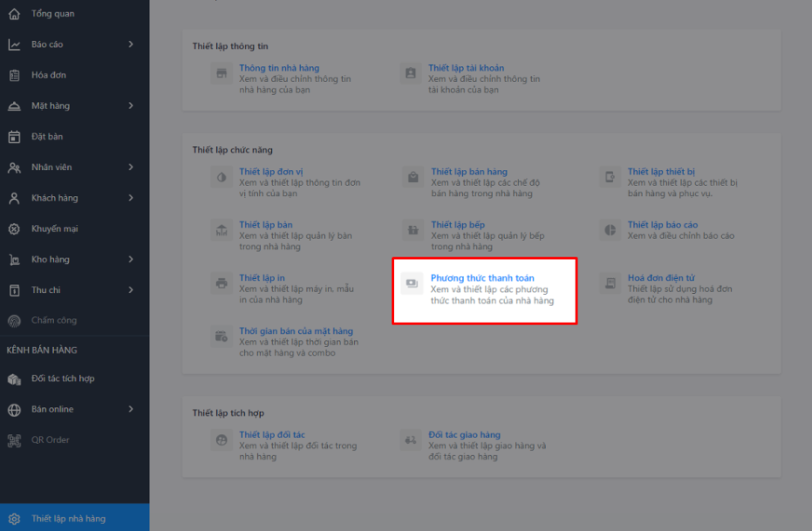Screen dimensions: 812x531
Task: Click the Thiết lập bếp kitchen icon
Action: point(413,230)
